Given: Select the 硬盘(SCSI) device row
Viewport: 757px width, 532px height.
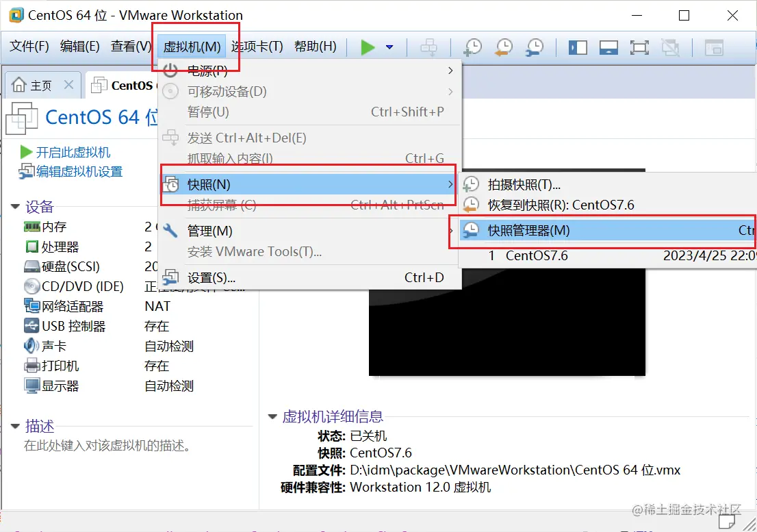Looking at the screenshot, I should tap(91, 266).
